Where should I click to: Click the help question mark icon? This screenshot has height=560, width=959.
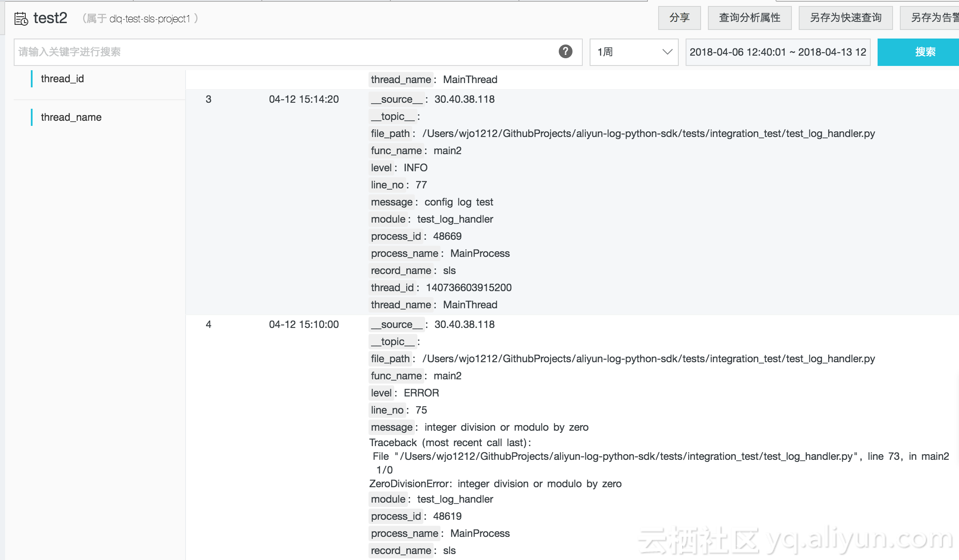566,51
